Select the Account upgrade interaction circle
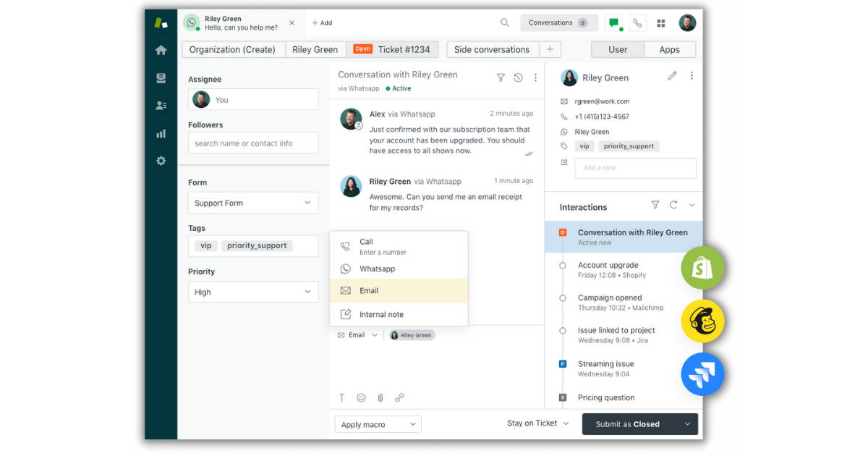This screenshot has height=456, width=868. 563,266
